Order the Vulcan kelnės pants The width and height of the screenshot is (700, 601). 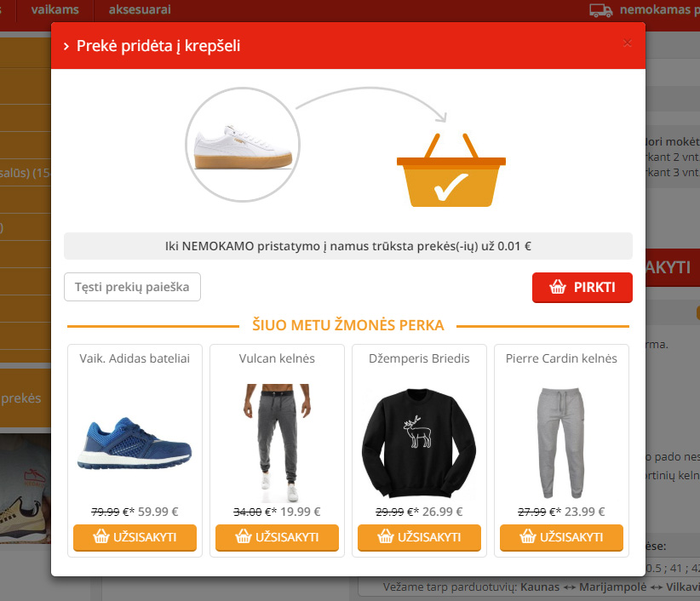(x=277, y=537)
